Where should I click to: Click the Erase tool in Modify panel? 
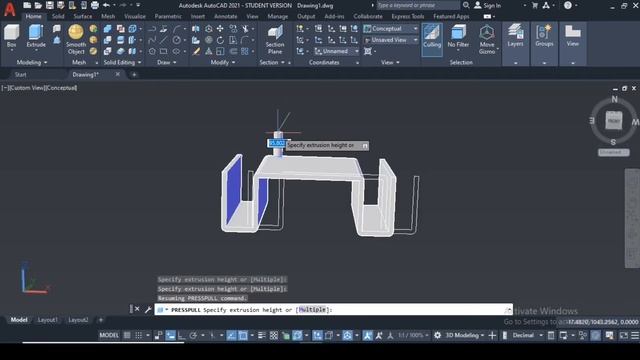(x=196, y=51)
